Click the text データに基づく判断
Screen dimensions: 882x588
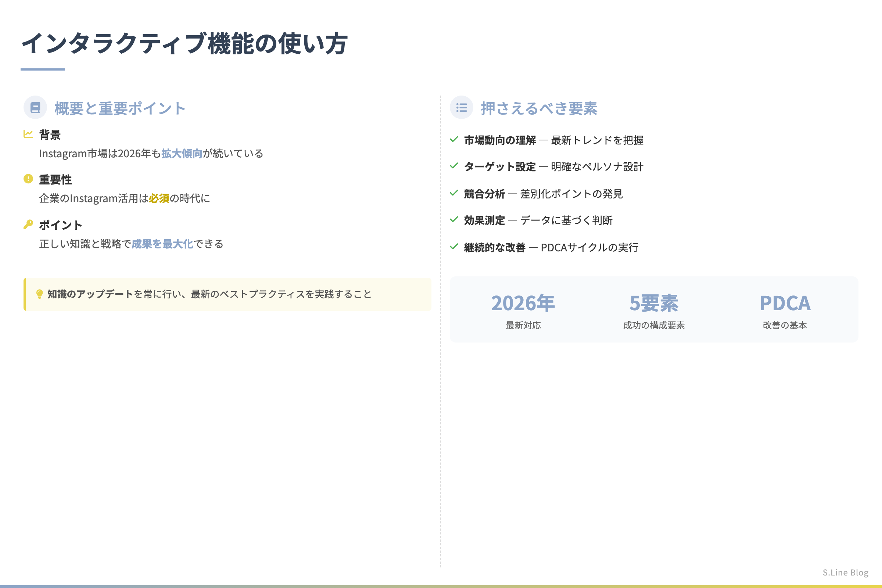[x=566, y=220]
